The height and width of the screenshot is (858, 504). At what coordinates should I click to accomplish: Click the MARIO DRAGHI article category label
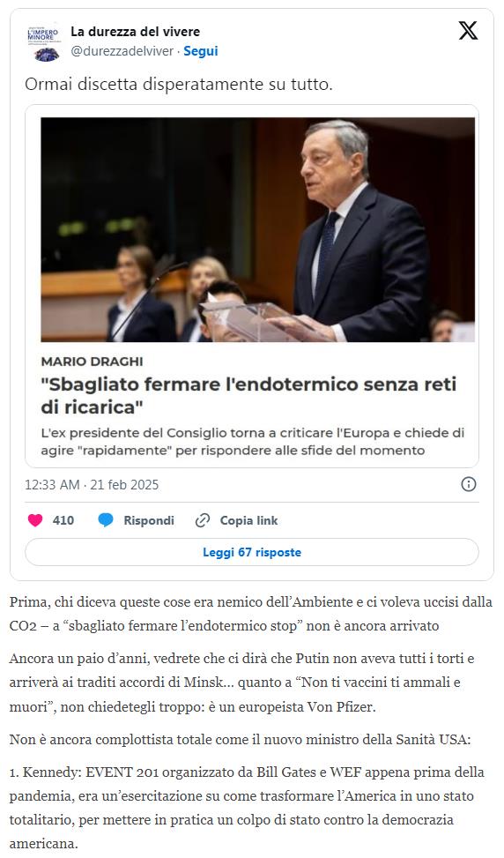coord(92,362)
